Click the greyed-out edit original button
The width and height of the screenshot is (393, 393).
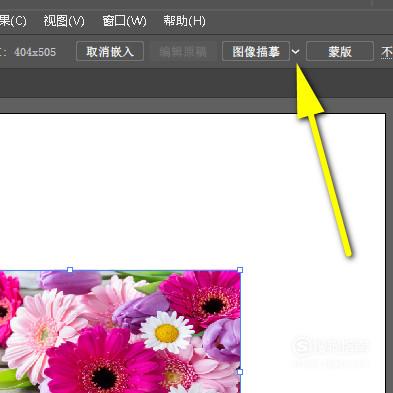click(x=183, y=51)
